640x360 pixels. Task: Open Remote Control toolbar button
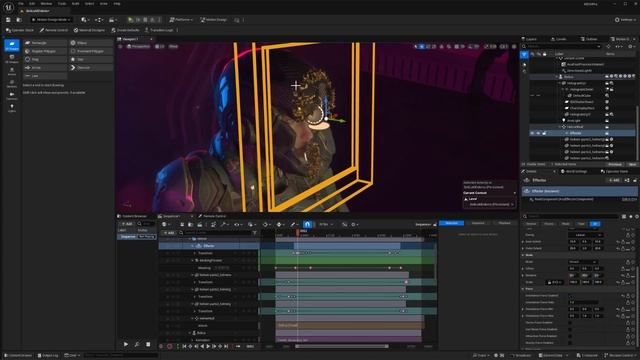pos(54,30)
